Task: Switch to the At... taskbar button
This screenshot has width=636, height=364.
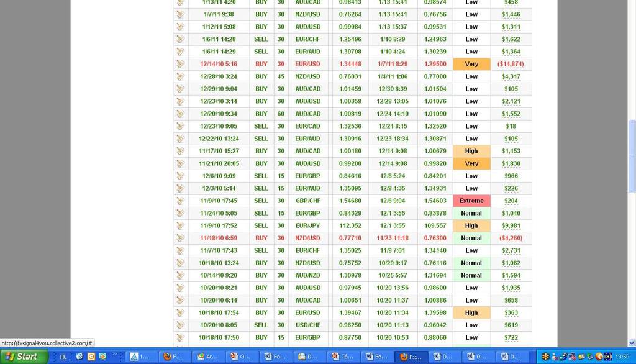Action: click(x=208, y=357)
